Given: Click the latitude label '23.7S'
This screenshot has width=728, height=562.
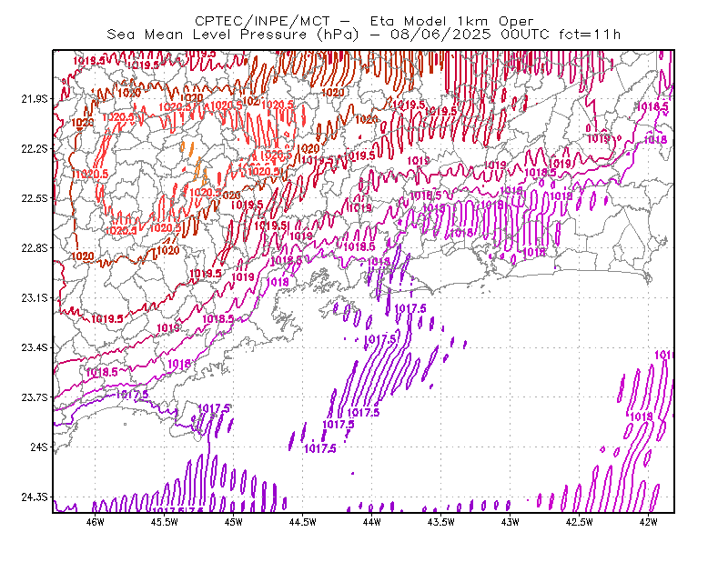Looking at the screenshot, I should (x=35, y=397).
